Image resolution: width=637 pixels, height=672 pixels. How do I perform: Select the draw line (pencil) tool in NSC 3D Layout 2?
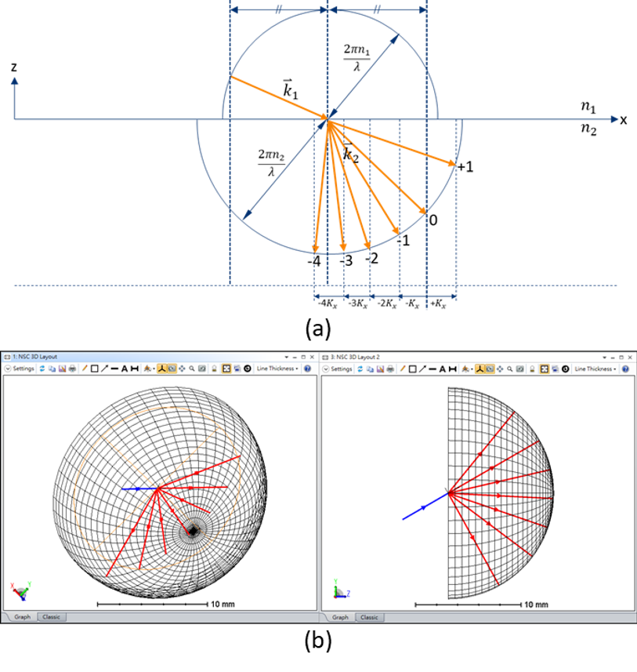[402, 369]
